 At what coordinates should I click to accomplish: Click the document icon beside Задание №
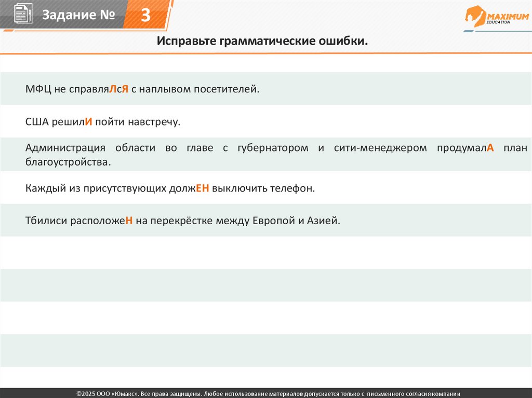click(23, 14)
